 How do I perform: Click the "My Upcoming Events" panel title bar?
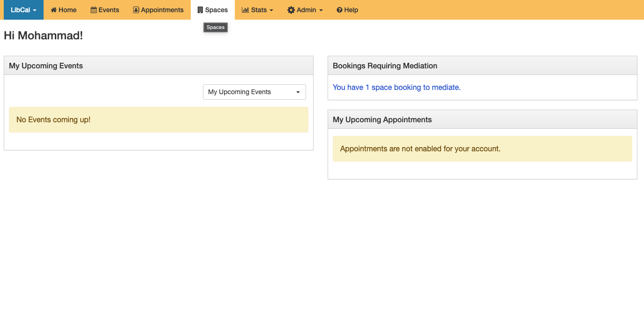(158, 66)
